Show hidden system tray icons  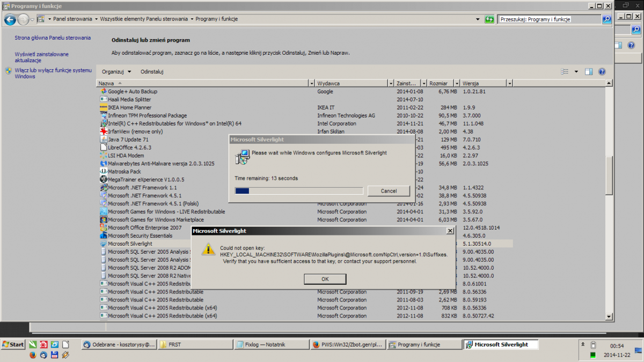tap(582, 344)
